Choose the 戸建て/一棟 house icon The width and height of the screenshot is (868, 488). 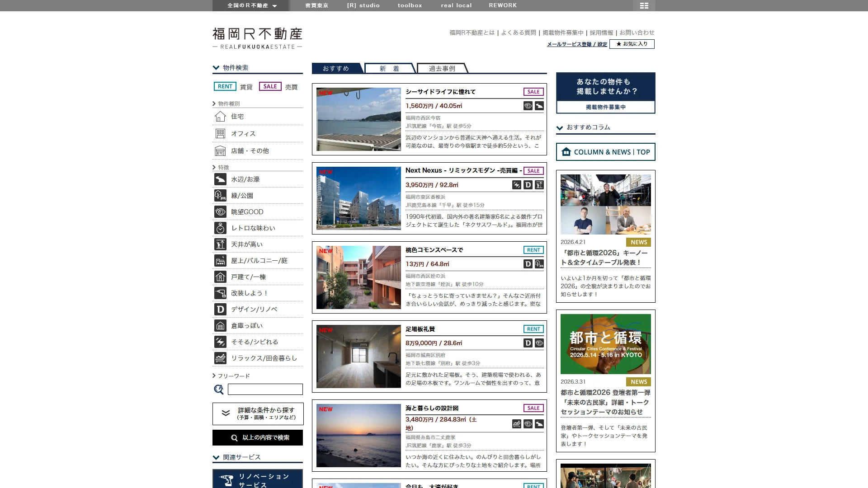click(x=220, y=277)
